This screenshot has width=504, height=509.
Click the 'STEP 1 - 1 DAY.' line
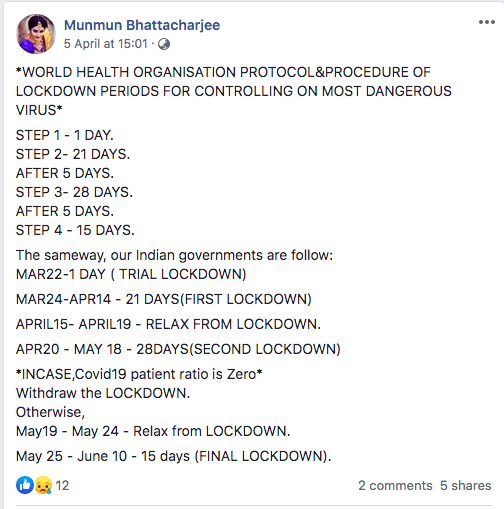pos(65,135)
